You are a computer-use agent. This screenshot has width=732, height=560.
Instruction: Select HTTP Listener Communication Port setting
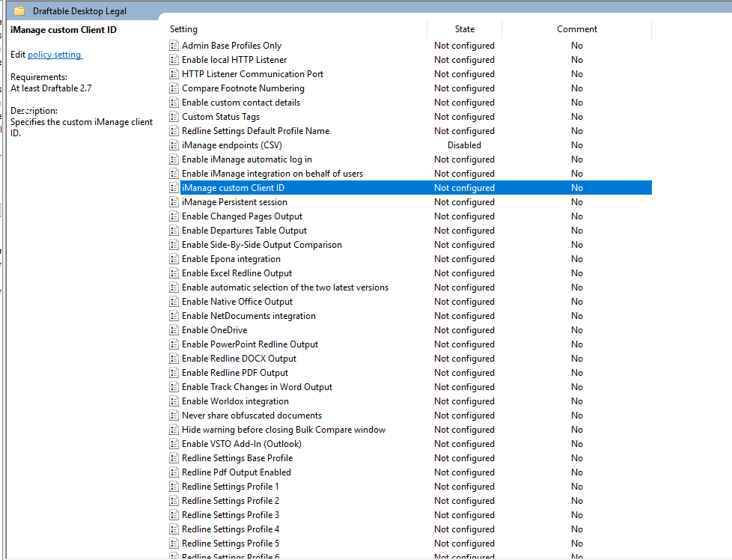pos(252,74)
